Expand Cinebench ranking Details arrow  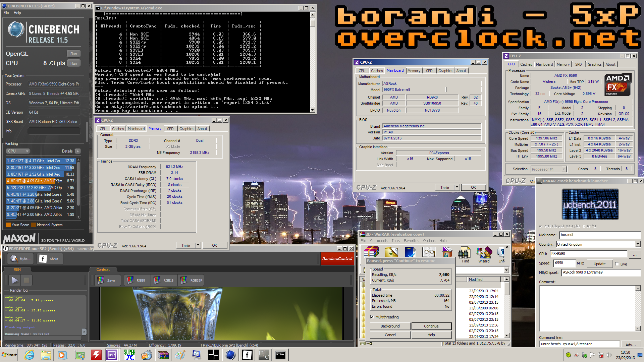pyautogui.click(x=78, y=151)
